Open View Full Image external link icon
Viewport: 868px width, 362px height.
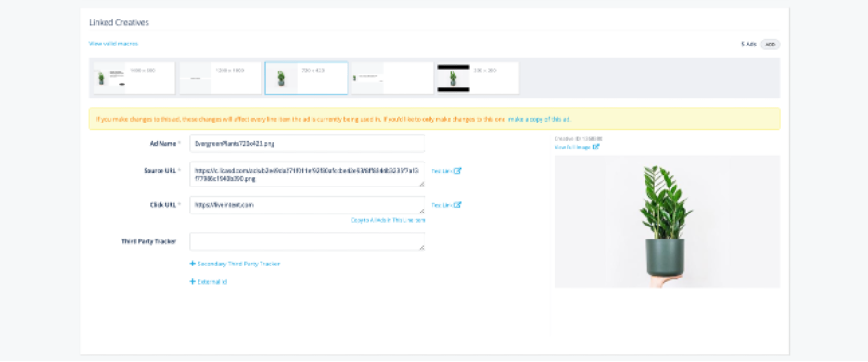[595, 147]
